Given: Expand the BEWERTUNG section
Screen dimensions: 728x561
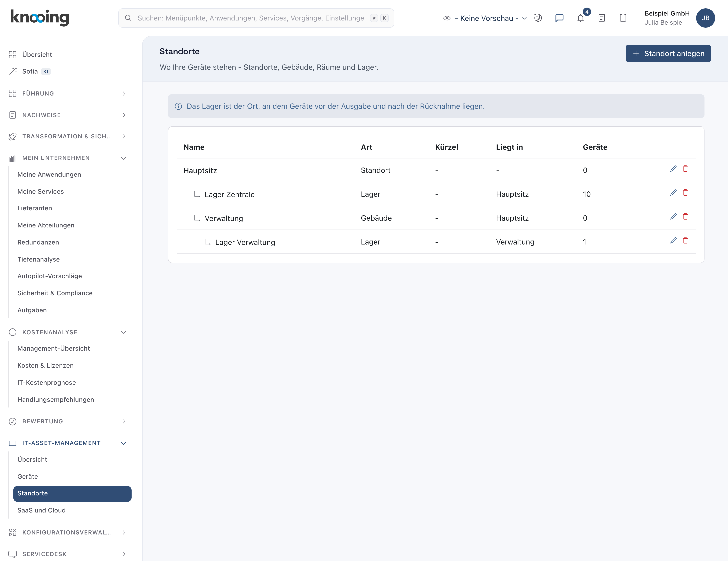Looking at the screenshot, I should coord(67,422).
